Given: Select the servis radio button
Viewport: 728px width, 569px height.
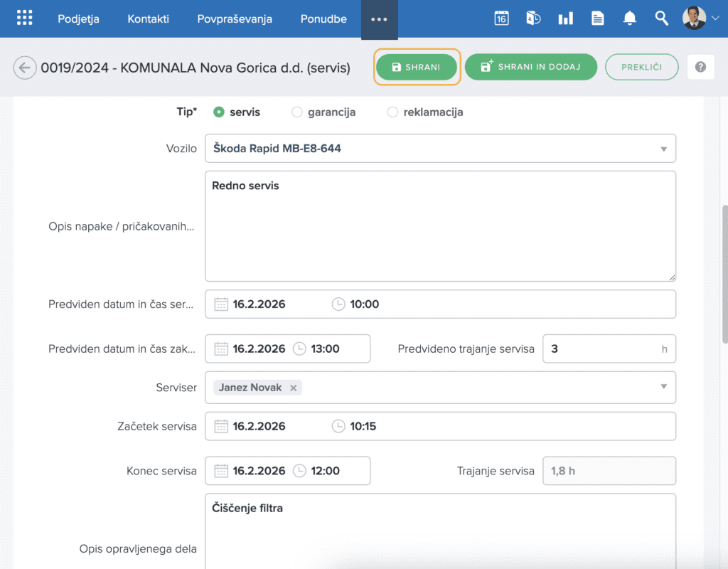Looking at the screenshot, I should (219, 112).
